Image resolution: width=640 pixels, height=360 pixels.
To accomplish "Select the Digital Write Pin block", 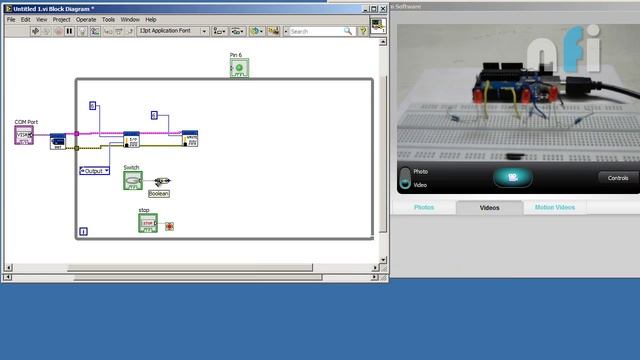I will [x=190, y=138].
